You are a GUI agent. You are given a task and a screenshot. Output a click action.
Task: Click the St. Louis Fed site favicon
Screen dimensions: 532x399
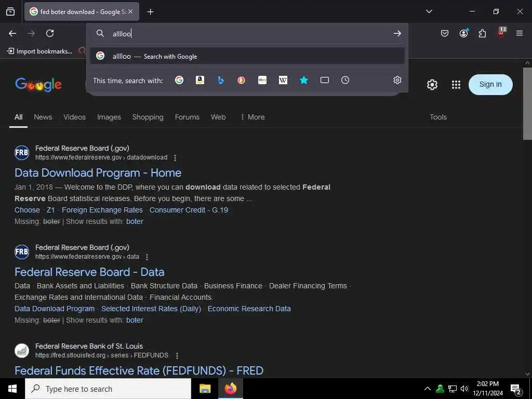(22, 351)
